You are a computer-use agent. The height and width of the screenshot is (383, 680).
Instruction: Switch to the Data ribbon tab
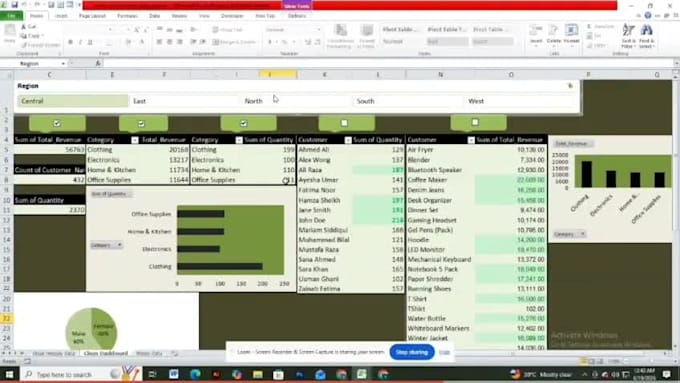tap(155, 16)
